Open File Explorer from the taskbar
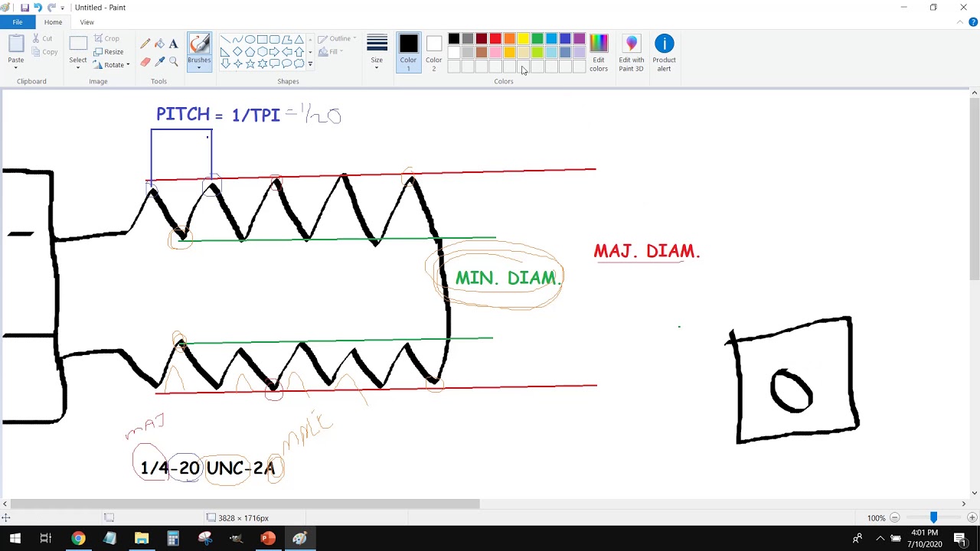This screenshot has width=980, height=551. pos(142,539)
